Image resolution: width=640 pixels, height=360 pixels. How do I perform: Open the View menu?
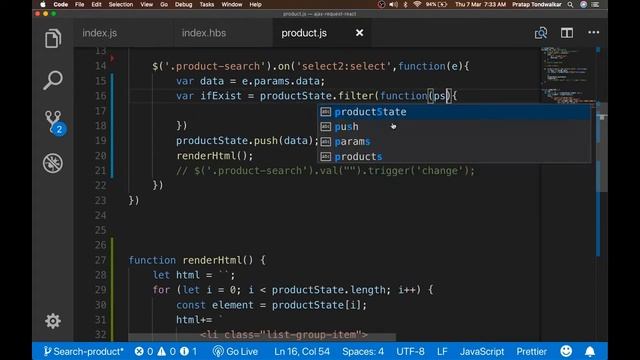click(x=147, y=4)
